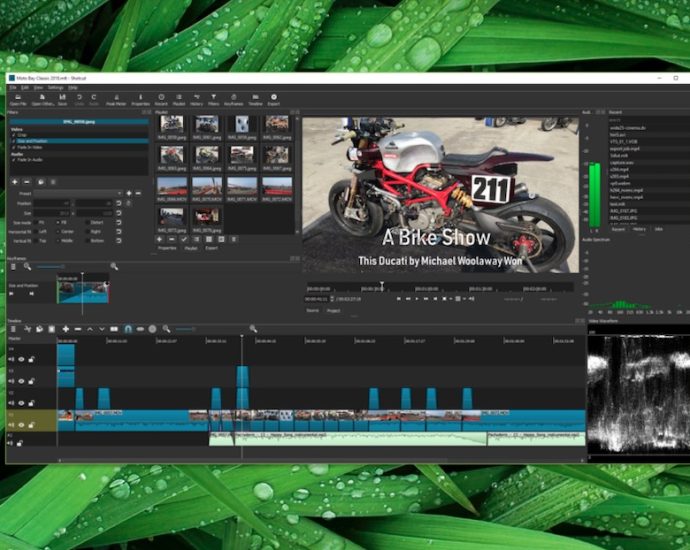Click the player scrub bar under the preview
The height and width of the screenshot is (550, 690).
(x=440, y=288)
